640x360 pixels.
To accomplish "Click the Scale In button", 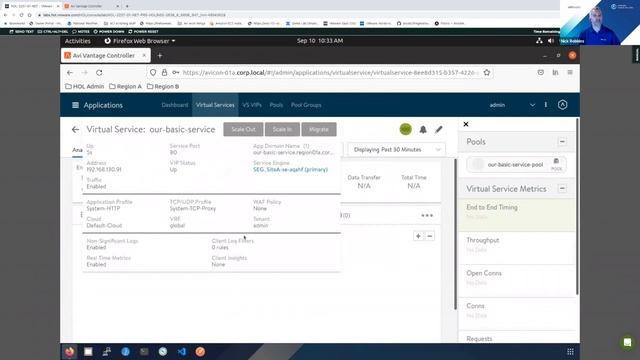I will [282, 129].
